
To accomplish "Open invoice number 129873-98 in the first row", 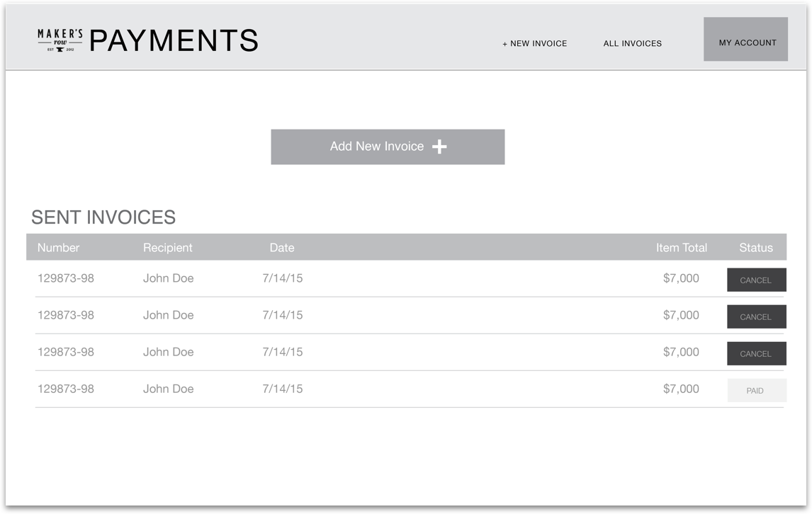I will point(65,278).
